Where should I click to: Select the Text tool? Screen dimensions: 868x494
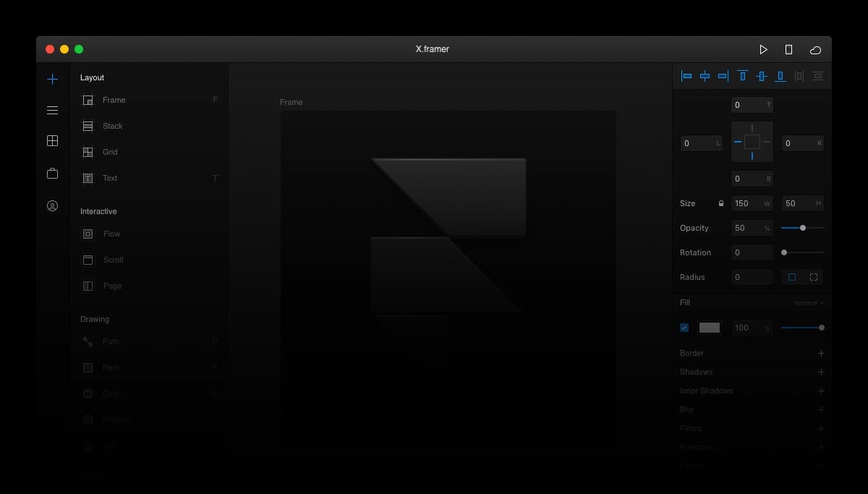pyautogui.click(x=149, y=178)
